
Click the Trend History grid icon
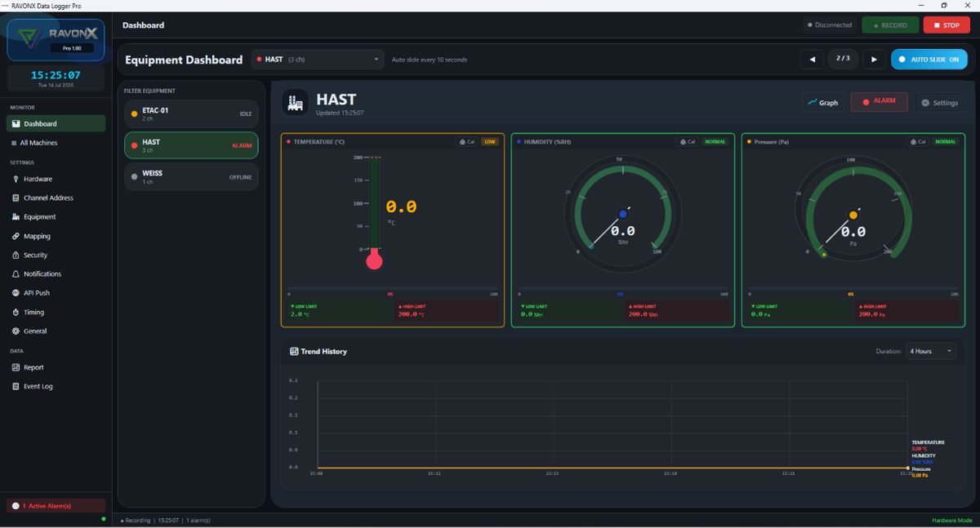294,352
